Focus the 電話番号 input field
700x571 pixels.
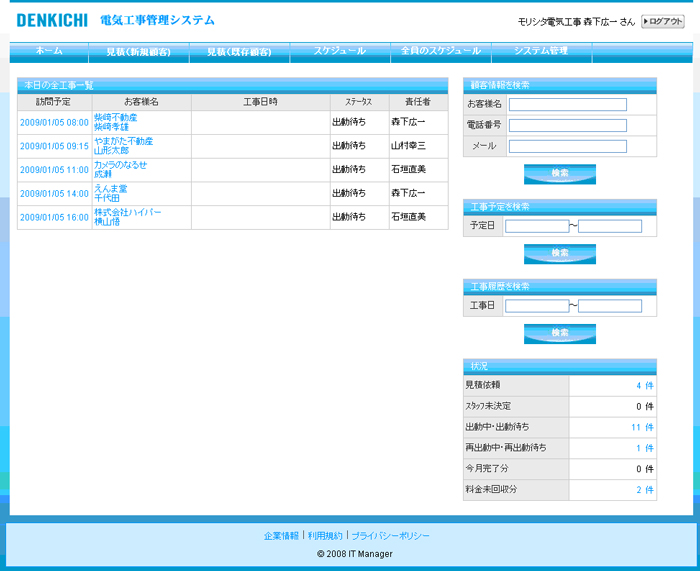point(567,125)
